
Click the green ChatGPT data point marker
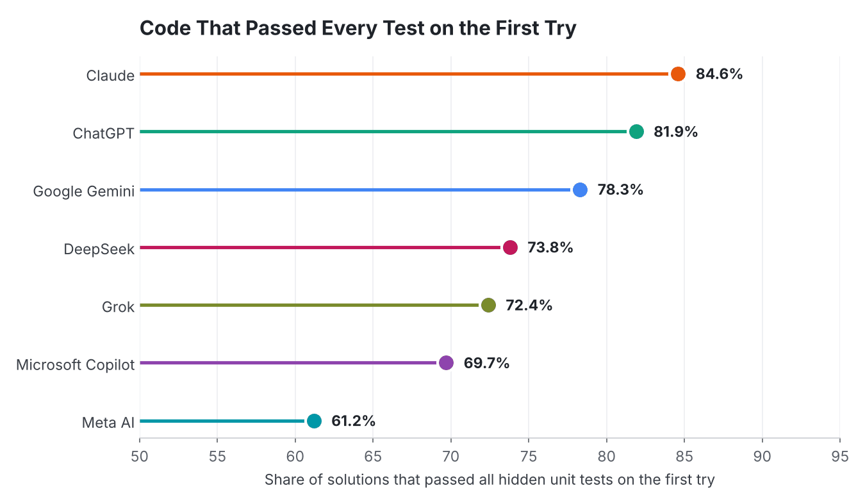pyautogui.click(x=636, y=132)
